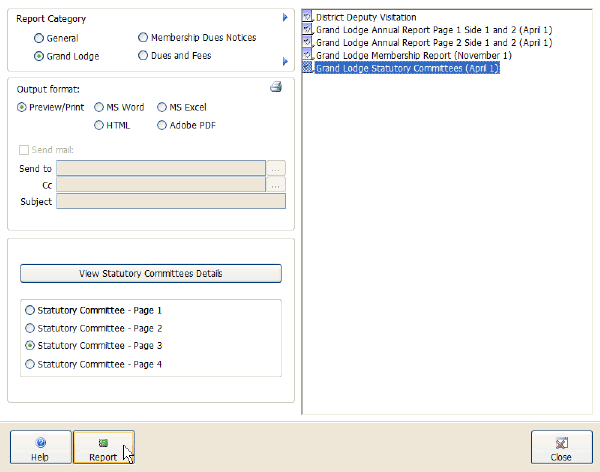Click the Annual Report Page 2 icon
This screenshot has width=600, height=472.
pos(308,43)
